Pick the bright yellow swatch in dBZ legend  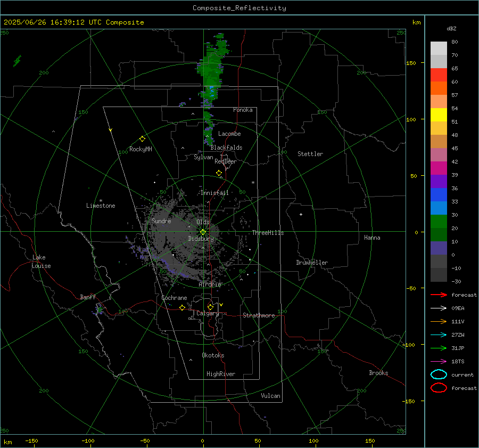pos(439,115)
